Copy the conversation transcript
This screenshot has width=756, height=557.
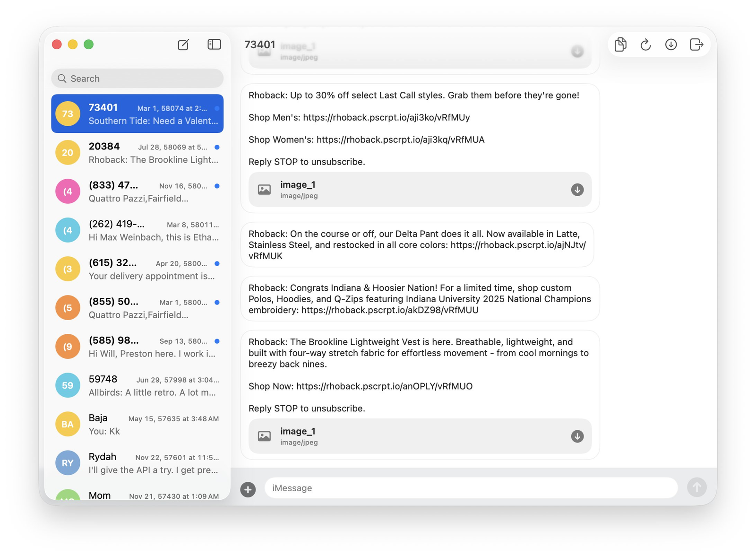[620, 44]
